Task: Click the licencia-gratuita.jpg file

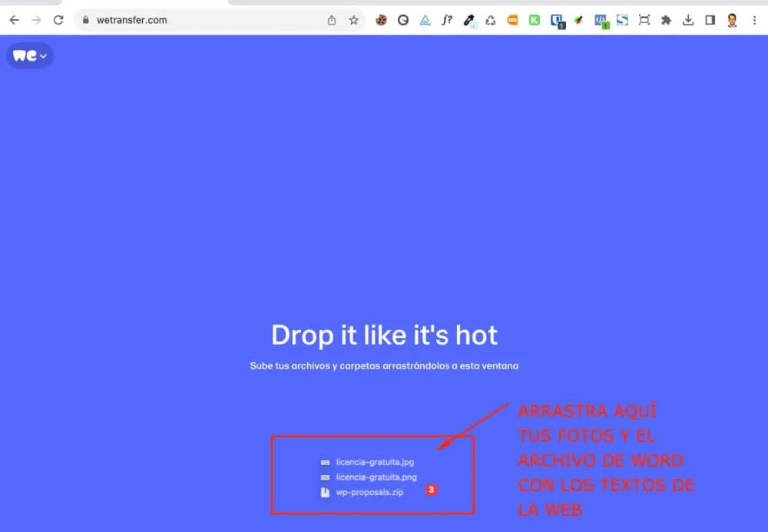Action: (x=374, y=462)
